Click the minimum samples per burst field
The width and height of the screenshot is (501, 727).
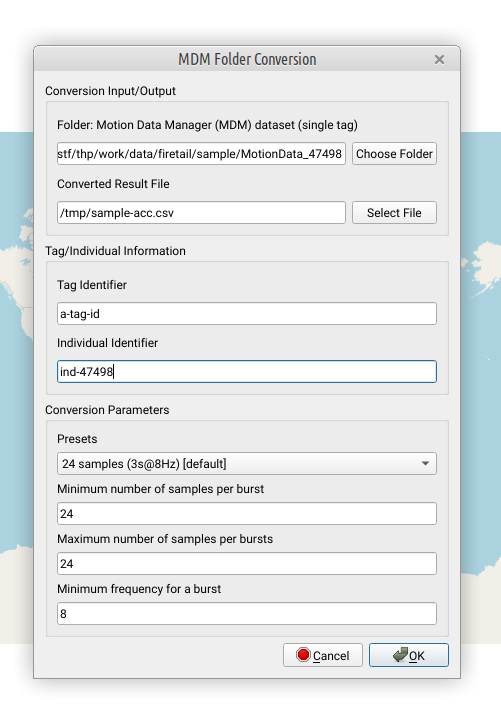(x=247, y=514)
